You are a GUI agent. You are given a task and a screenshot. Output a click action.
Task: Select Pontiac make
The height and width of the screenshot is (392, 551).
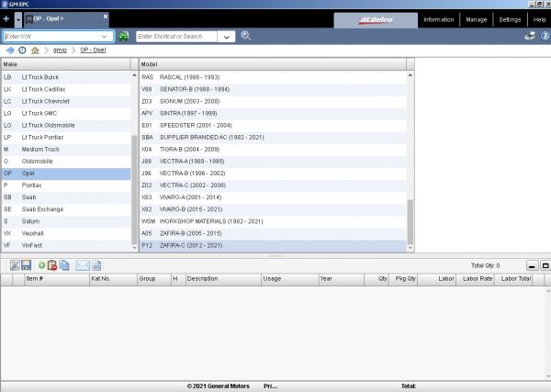coord(66,185)
